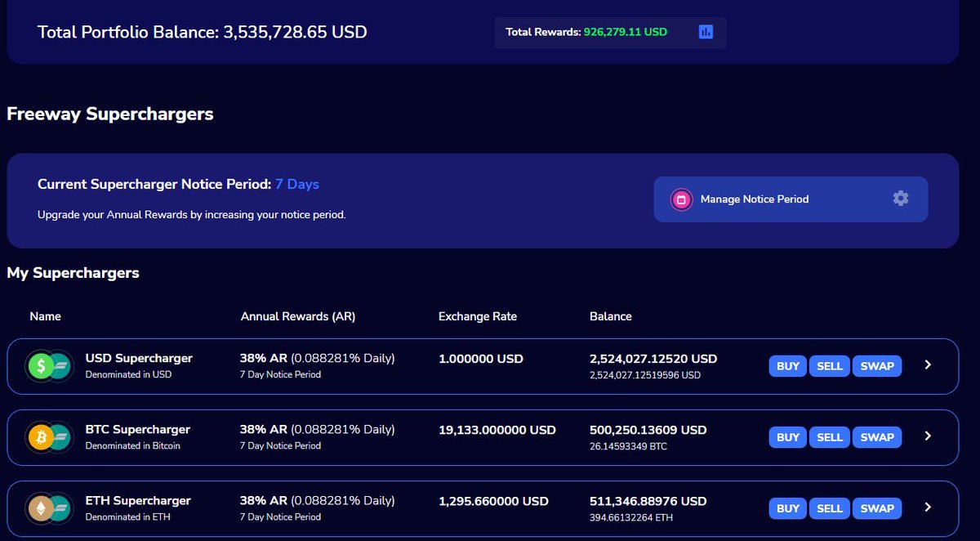Expand the BTC Supercharger row chevron
The height and width of the screenshot is (541, 980).
pyautogui.click(x=928, y=436)
